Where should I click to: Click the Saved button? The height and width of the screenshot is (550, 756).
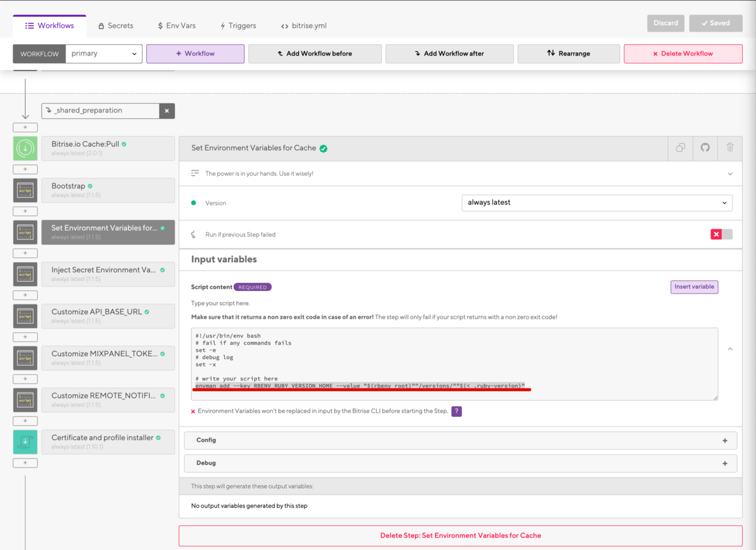(x=715, y=23)
